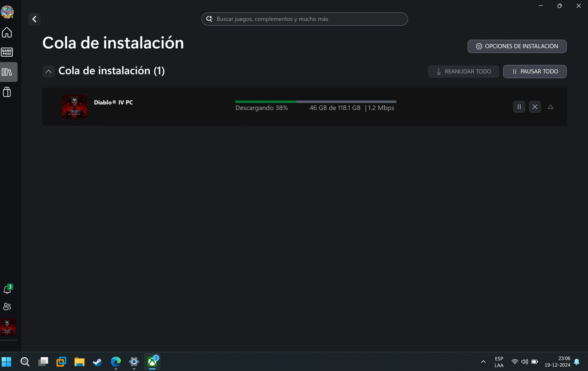Click the Diablo IV download progress bar
The image size is (588, 371).
point(315,102)
